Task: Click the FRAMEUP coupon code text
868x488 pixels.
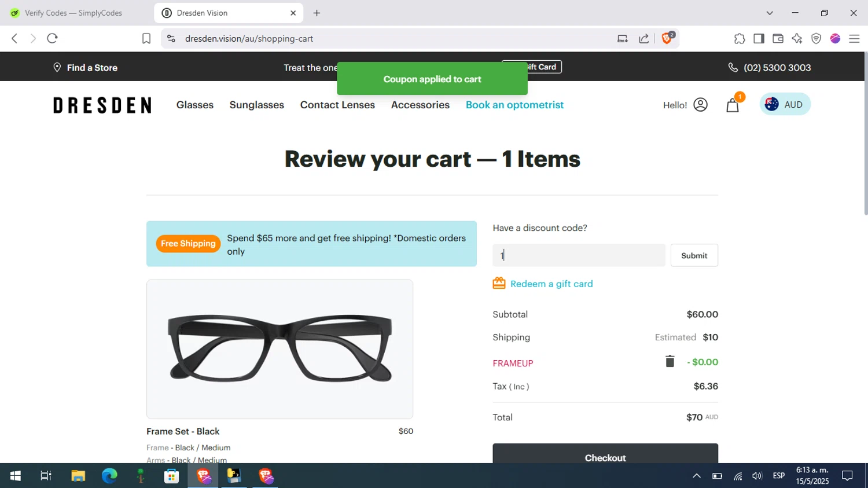Action: [513, 363]
